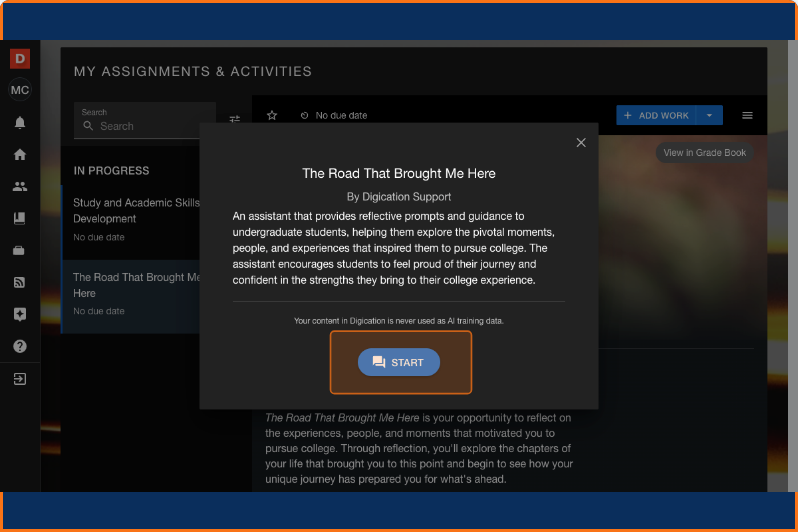Expand the ADD WORK dropdown arrow

[709, 116]
